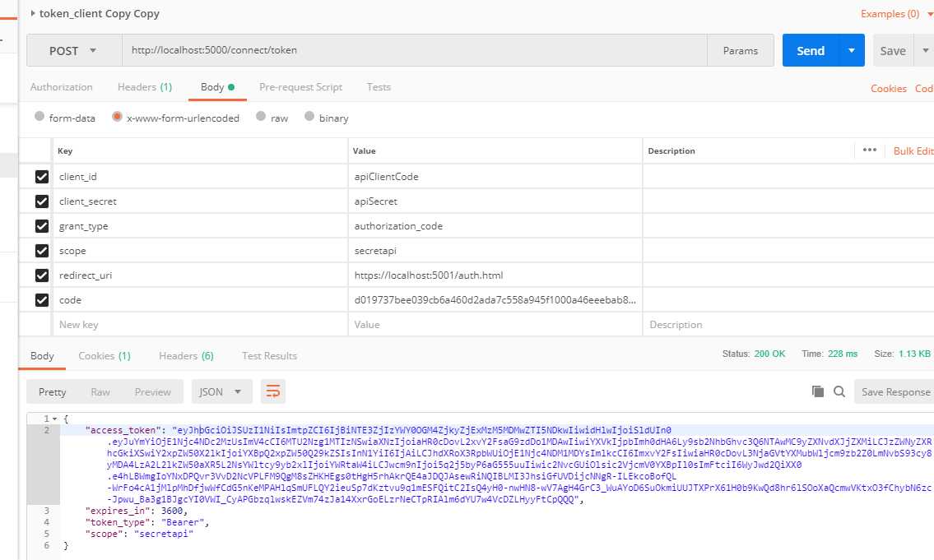
Task: Click the 200 OK status text
Action: point(769,354)
